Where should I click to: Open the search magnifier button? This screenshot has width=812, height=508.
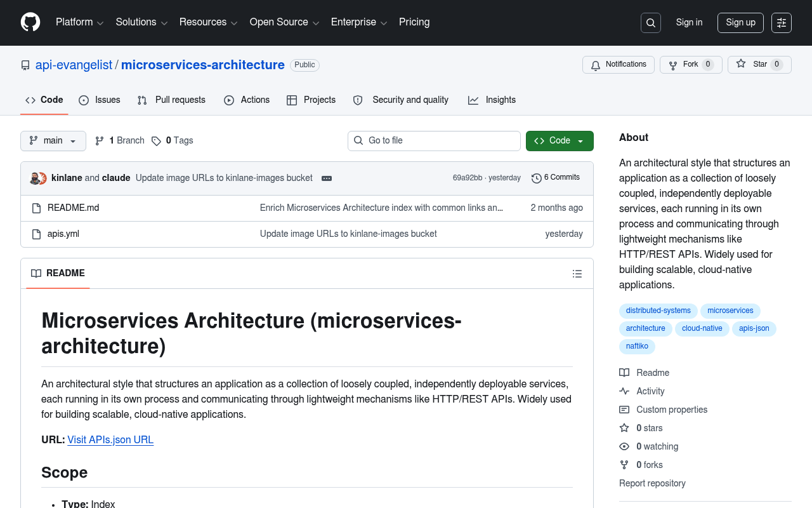tap(651, 23)
